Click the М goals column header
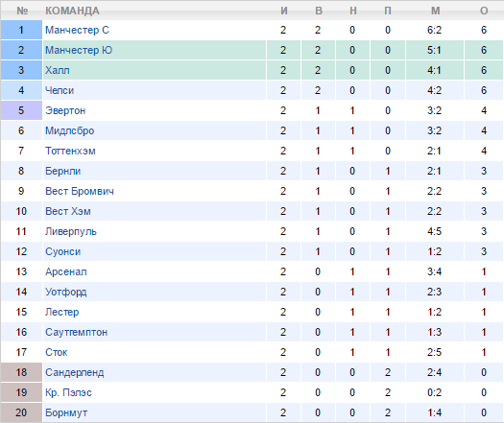 [x=435, y=11]
